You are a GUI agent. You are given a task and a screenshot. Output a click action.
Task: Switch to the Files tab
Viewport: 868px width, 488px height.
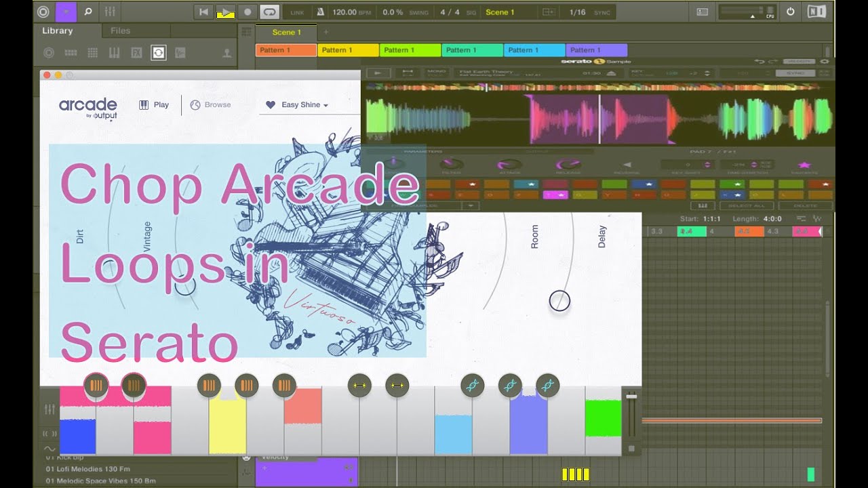pyautogui.click(x=120, y=30)
